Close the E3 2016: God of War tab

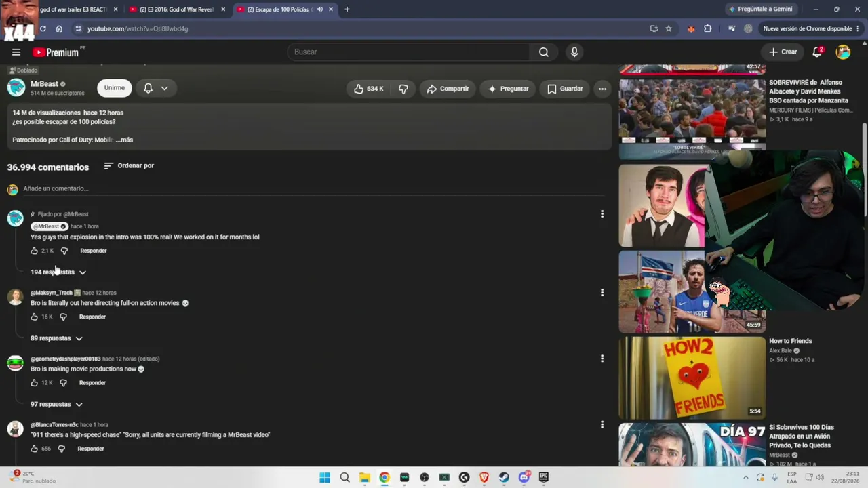222,9
